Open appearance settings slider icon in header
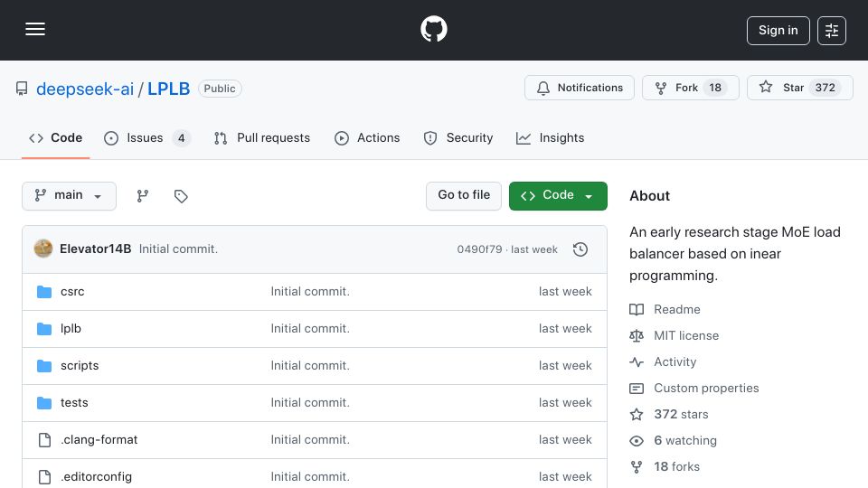868x488 pixels. tap(832, 31)
